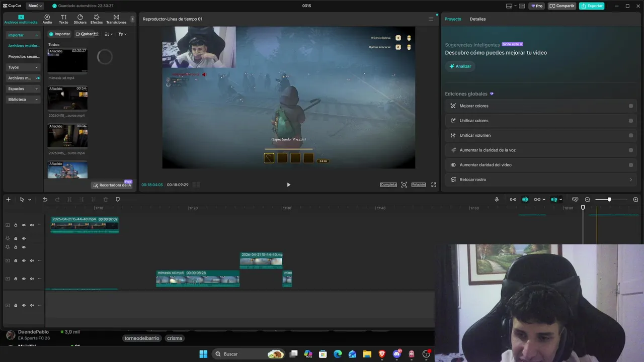Enable Aumentar la claridad de la voz

631,150
